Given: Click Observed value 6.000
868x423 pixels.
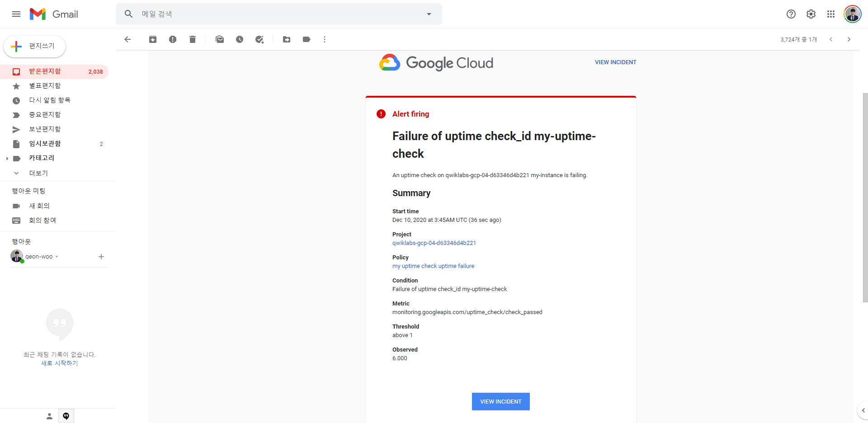Looking at the screenshot, I should point(400,358).
